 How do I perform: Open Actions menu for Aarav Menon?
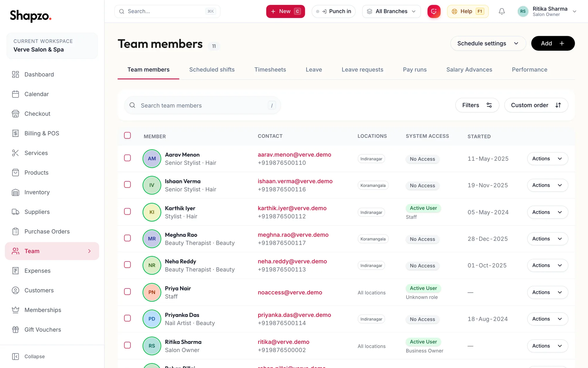pyautogui.click(x=547, y=159)
